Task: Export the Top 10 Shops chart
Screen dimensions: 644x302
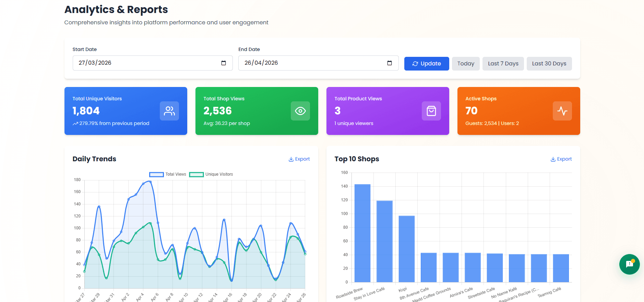Action: (561, 159)
